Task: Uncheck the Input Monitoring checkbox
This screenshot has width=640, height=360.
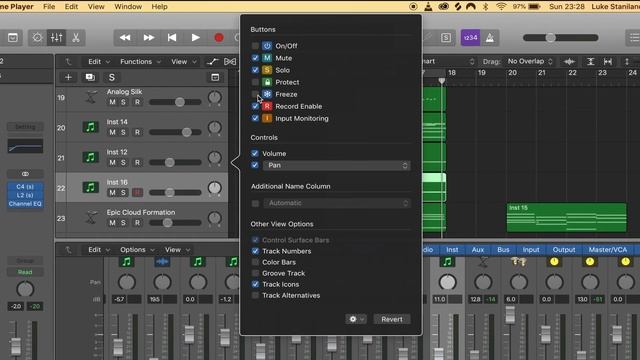Action: (255, 118)
